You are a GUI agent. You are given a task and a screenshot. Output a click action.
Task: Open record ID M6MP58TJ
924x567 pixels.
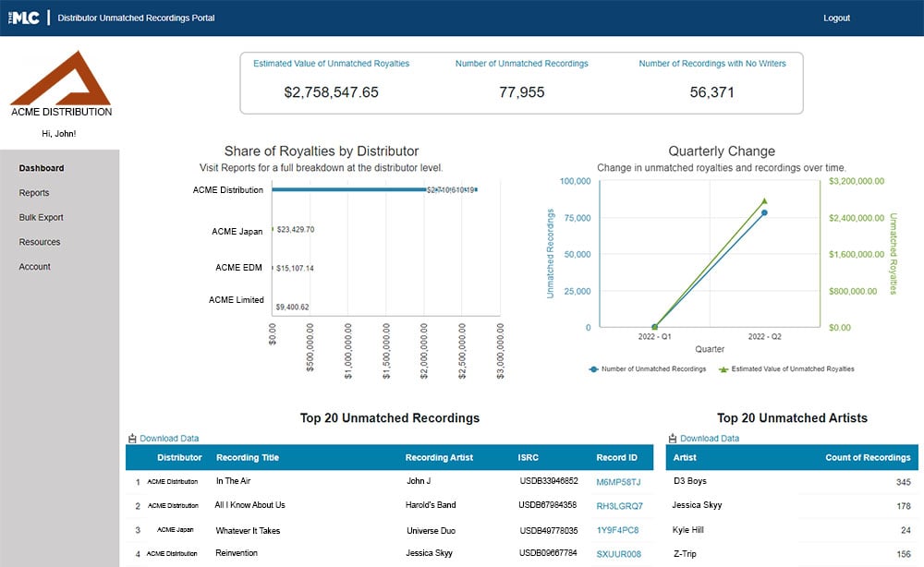coord(618,482)
